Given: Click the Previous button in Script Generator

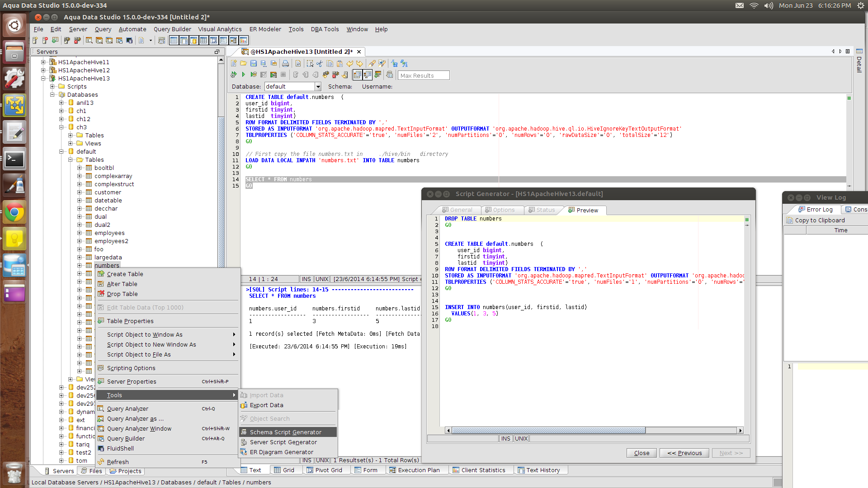Looking at the screenshot, I should pos(684,453).
